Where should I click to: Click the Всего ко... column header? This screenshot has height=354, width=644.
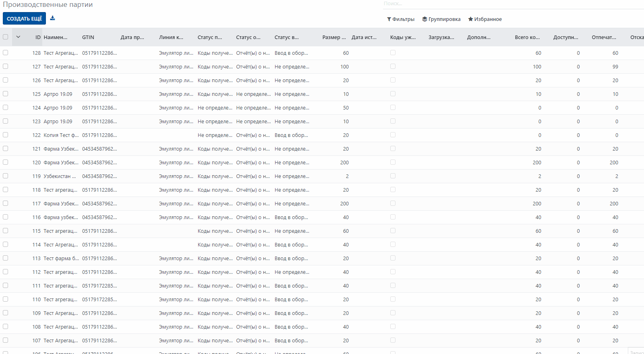527,37
